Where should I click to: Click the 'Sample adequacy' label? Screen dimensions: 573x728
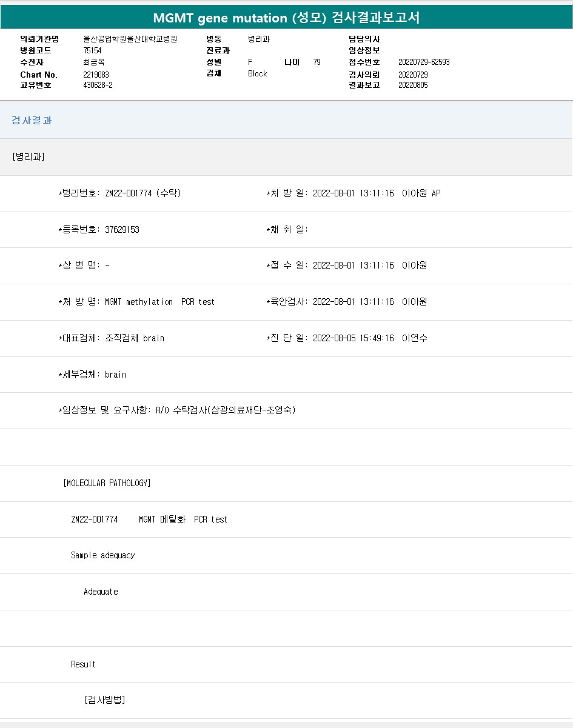pos(103,555)
